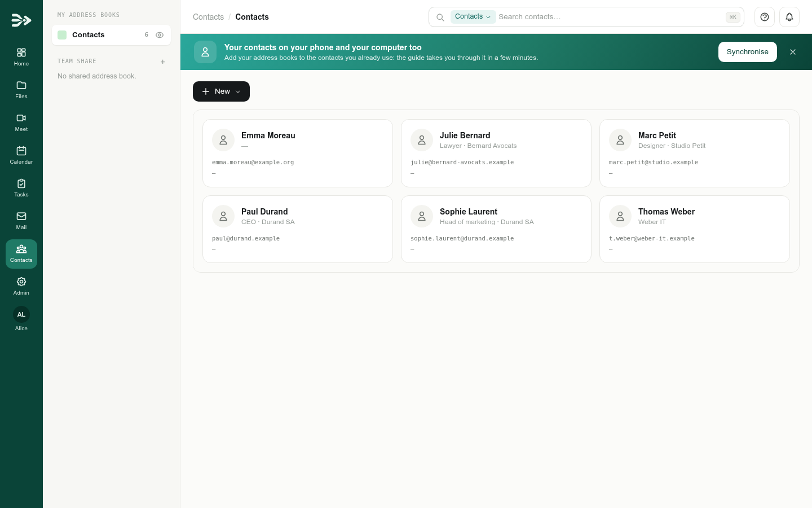The width and height of the screenshot is (812, 508).
Task: Click 'Designer · Studio Petit' subtitle
Action: tap(672, 146)
